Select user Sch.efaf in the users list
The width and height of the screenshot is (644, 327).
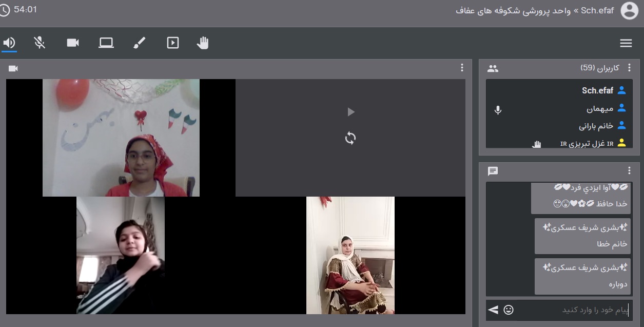coord(597,91)
